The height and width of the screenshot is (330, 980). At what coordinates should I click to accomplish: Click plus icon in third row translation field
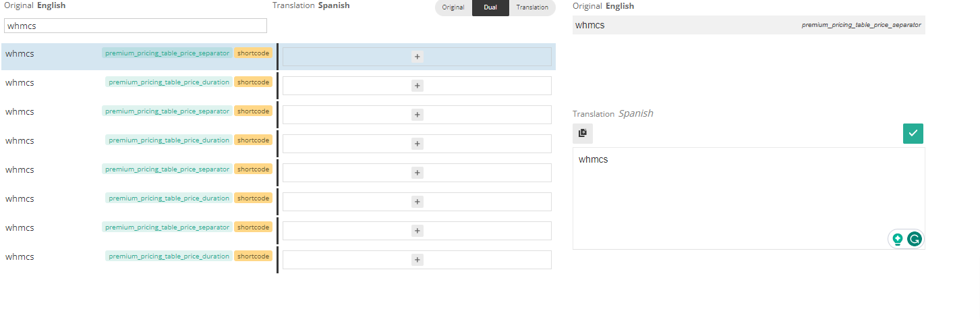click(x=417, y=115)
